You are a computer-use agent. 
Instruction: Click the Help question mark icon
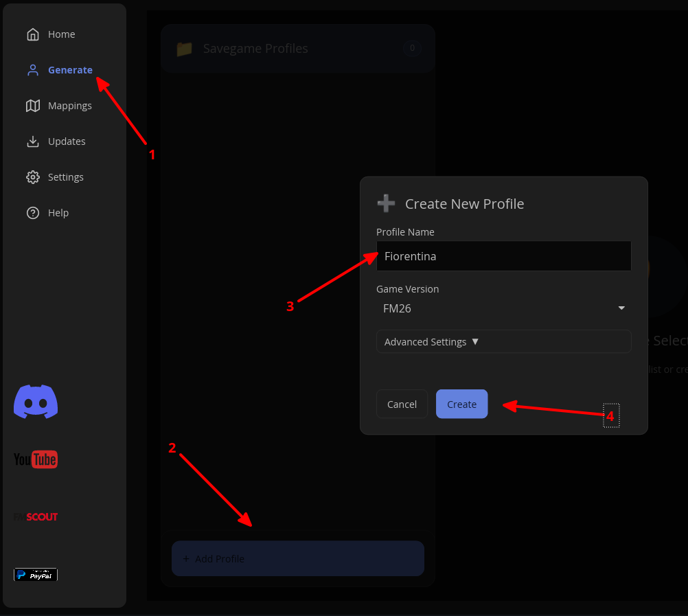(32, 212)
